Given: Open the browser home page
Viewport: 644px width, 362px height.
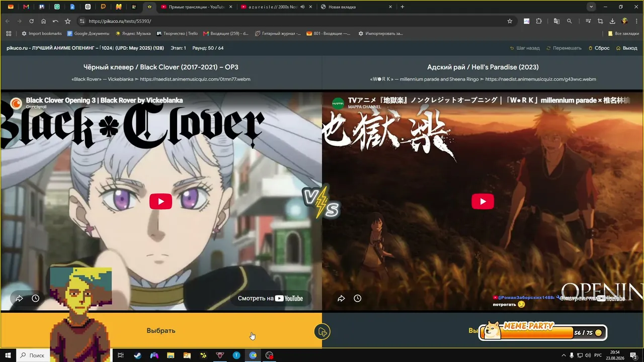Looking at the screenshot, I should [x=43, y=21].
